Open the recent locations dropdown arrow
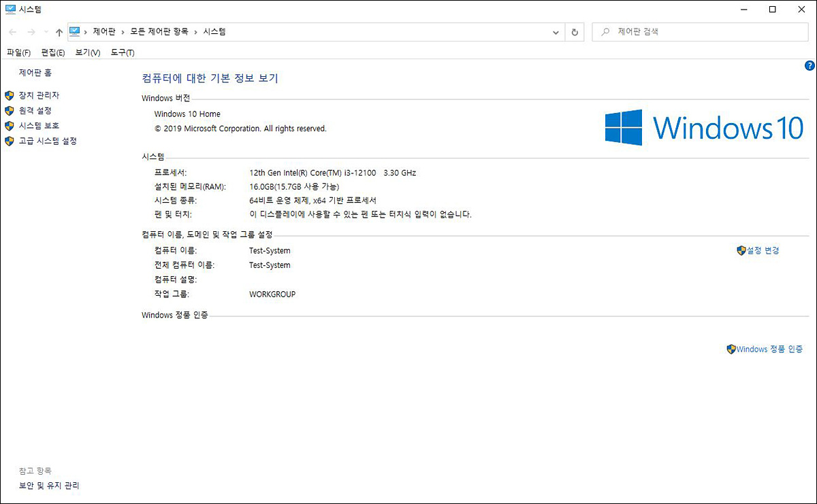Screen dimensions: 817x504 (x=46, y=32)
